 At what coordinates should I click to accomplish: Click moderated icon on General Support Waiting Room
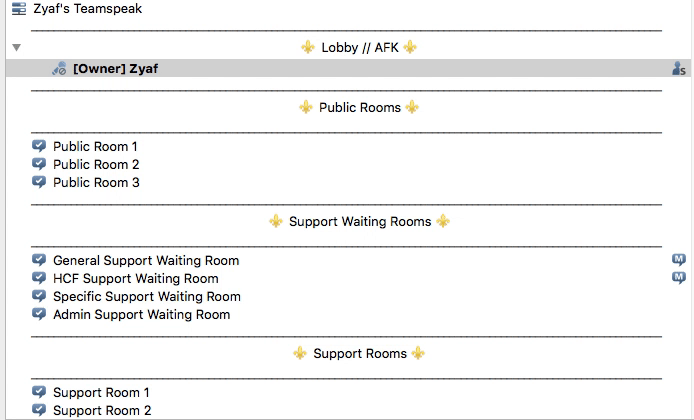click(x=679, y=260)
